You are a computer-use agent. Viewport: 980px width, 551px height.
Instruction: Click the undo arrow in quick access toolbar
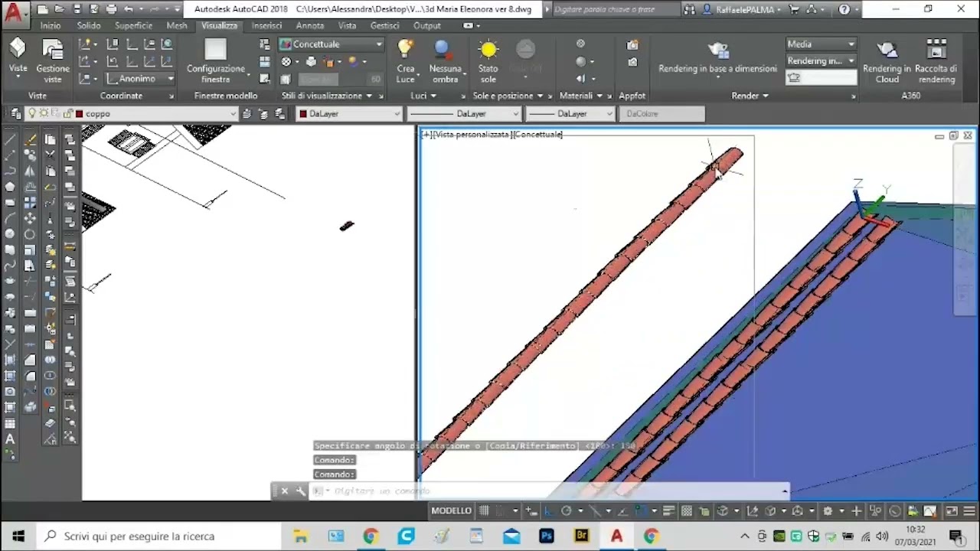129,10
